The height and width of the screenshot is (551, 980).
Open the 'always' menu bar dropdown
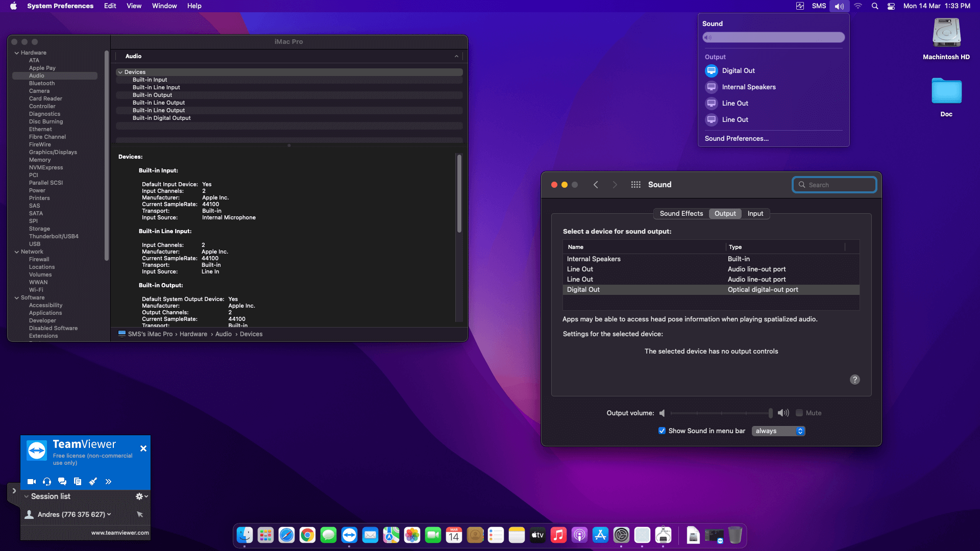[x=778, y=431]
